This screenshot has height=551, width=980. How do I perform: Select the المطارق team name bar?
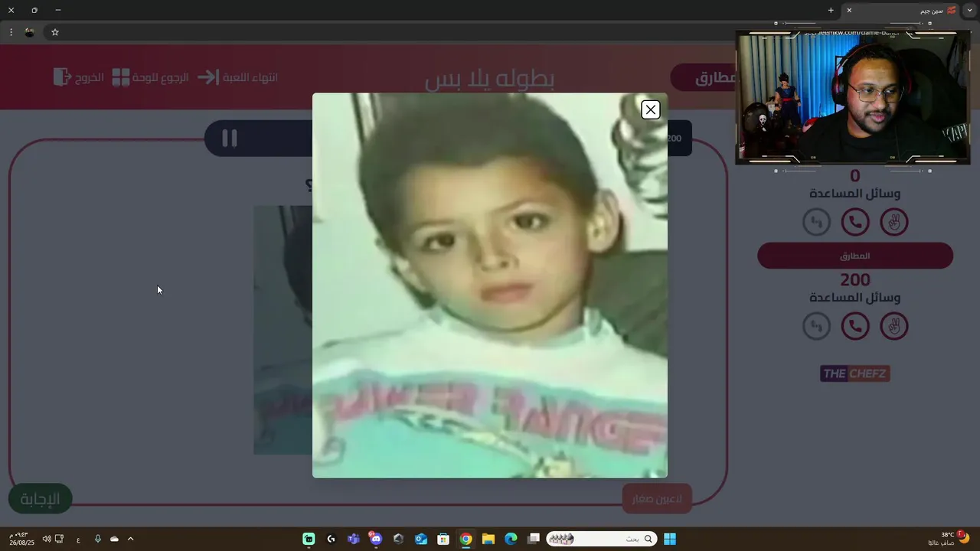855,256
